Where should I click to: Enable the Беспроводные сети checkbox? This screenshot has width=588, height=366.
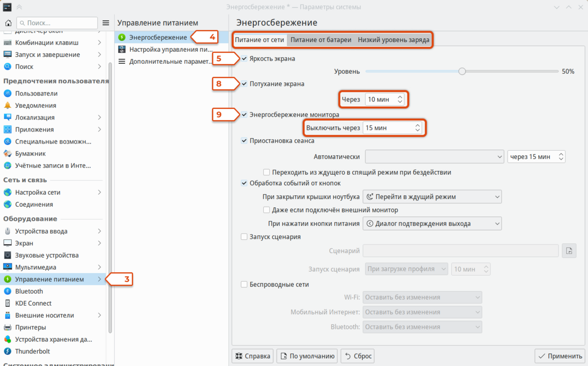coord(244,284)
